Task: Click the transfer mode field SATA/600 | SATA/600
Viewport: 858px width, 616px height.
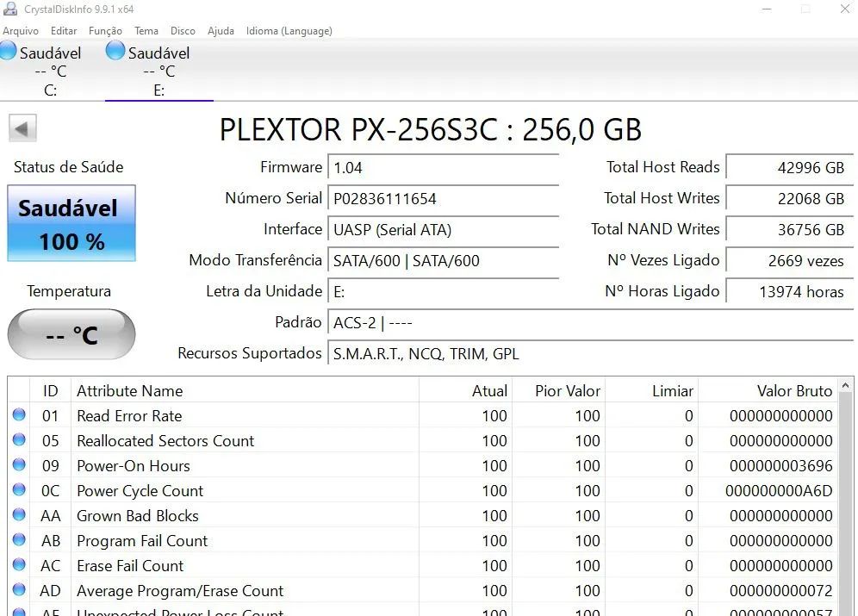Action: pyautogui.click(x=444, y=260)
